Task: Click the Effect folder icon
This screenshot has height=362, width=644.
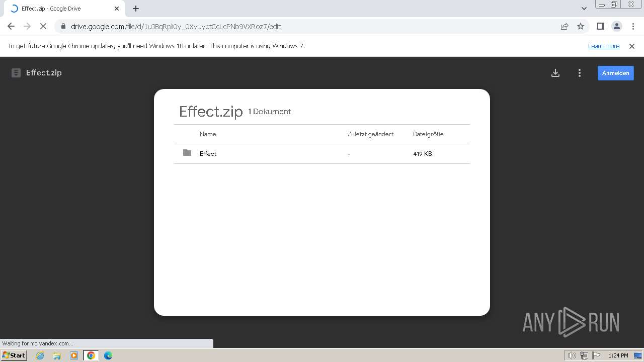Action: click(187, 153)
